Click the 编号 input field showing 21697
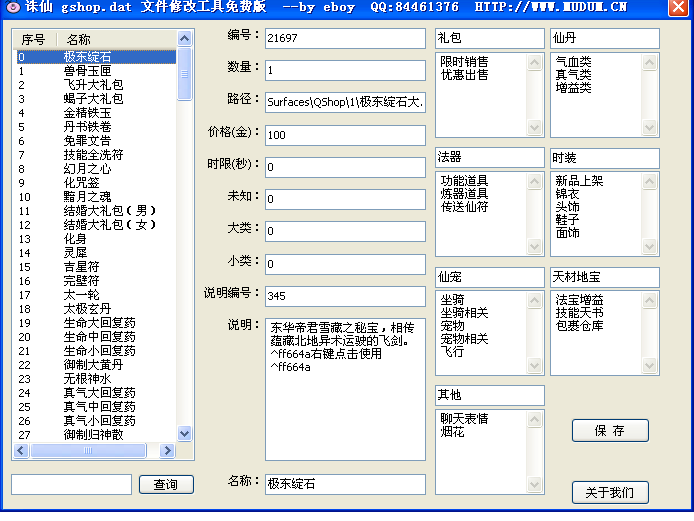 coord(344,38)
